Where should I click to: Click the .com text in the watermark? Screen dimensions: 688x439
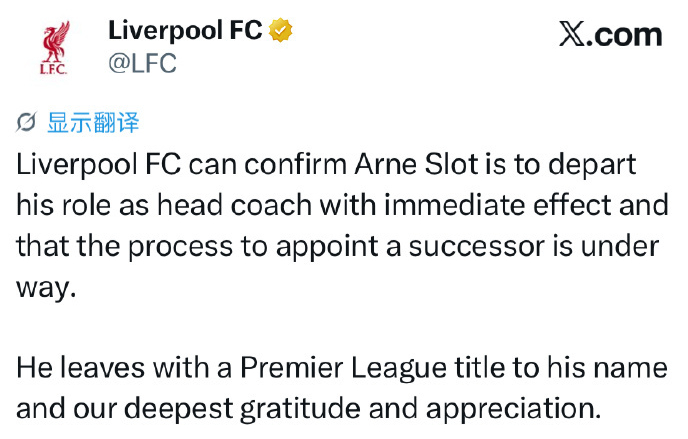coord(624,35)
